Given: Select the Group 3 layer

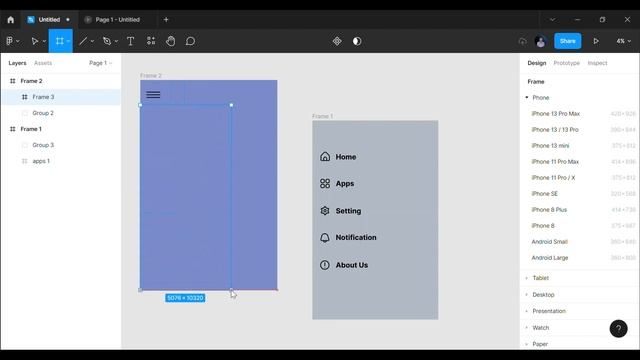Looking at the screenshot, I should (61, 145).
